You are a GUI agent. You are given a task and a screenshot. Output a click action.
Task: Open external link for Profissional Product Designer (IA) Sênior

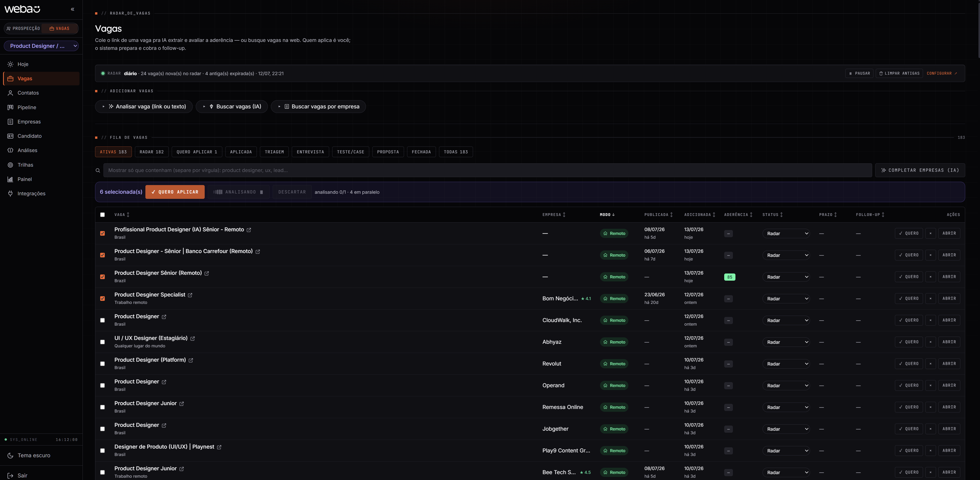pyautogui.click(x=249, y=230)
